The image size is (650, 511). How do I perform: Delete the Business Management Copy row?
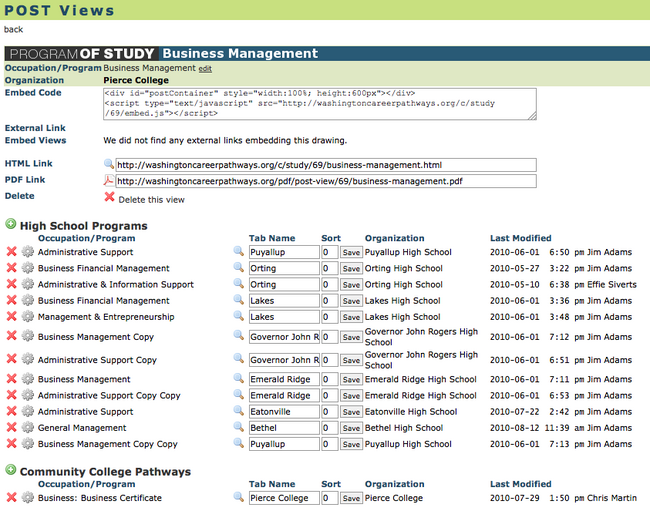pos(12,335)
